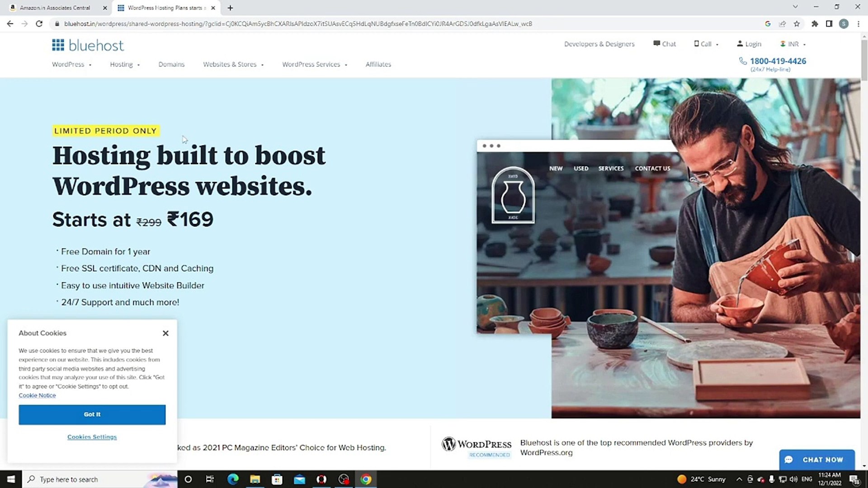
Task: Click the Got It button
Action: tap(92, 414)
